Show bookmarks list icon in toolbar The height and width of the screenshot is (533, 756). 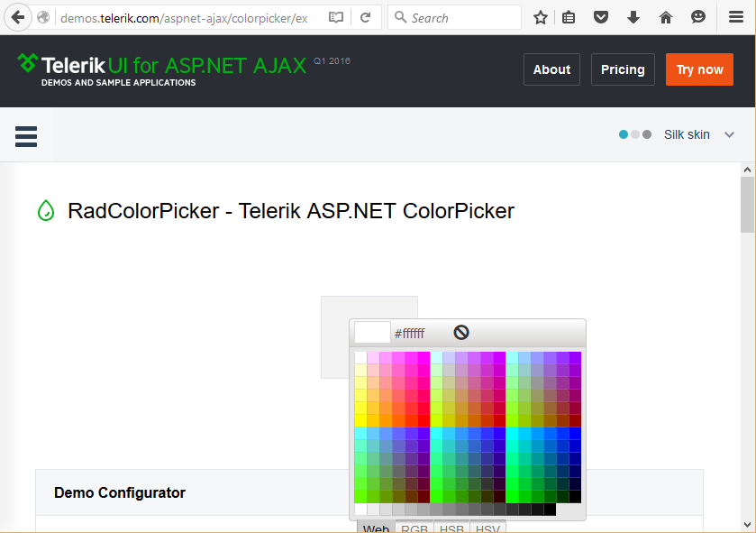pos(569,18)
